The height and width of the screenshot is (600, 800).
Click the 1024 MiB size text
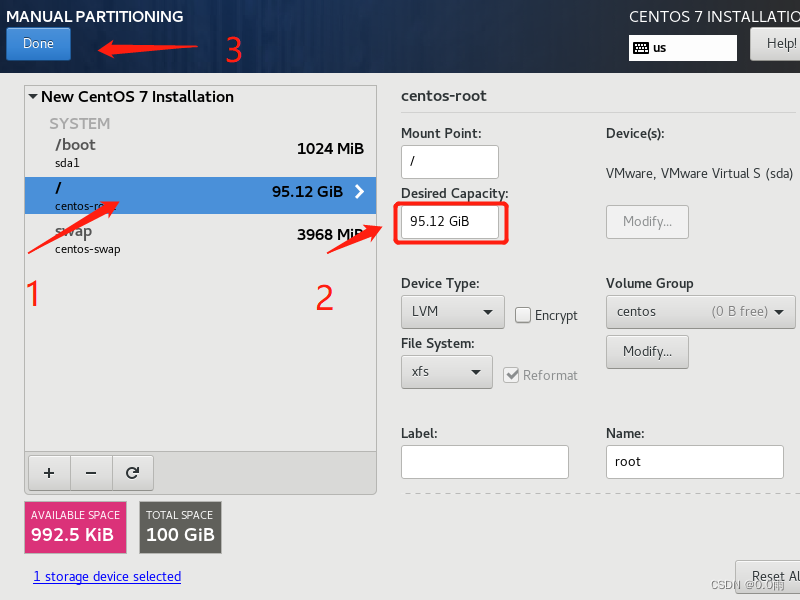[x=330, y=148]
